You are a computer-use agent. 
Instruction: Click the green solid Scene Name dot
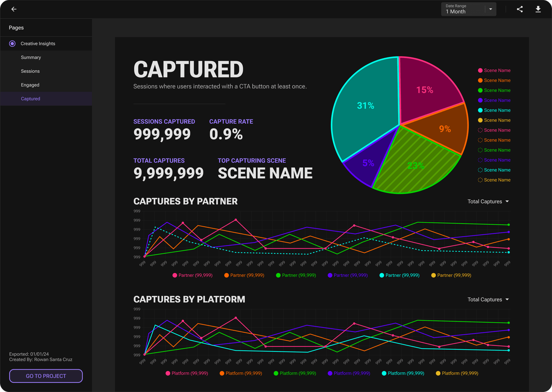[x=480, y=90]
